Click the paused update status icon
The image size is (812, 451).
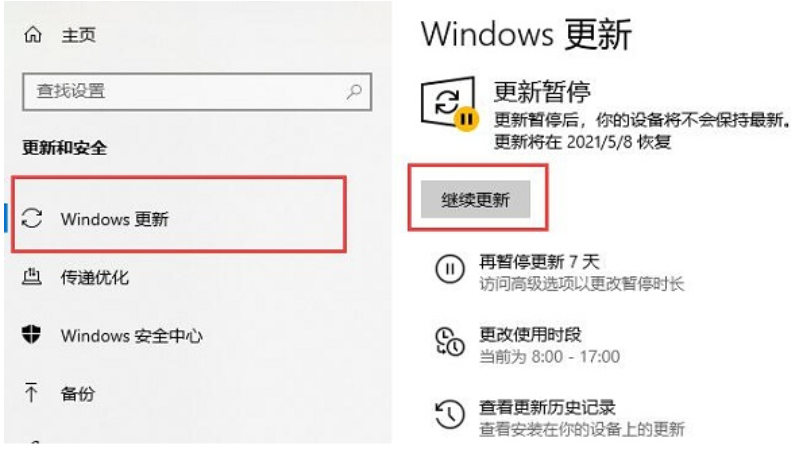click(x=450, y=104)
